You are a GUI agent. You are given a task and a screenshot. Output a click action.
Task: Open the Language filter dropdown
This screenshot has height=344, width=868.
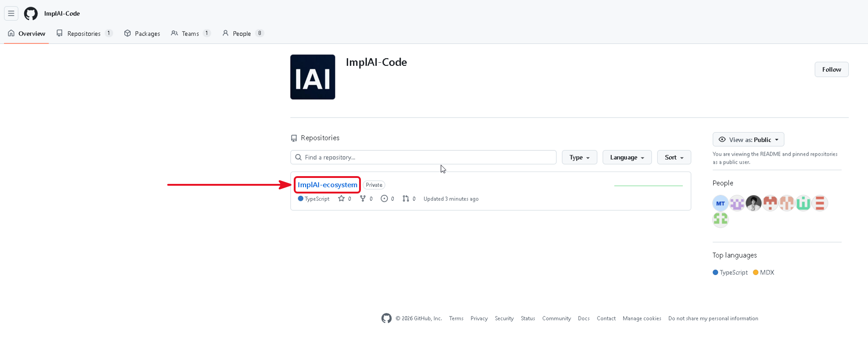coord(627,157)
